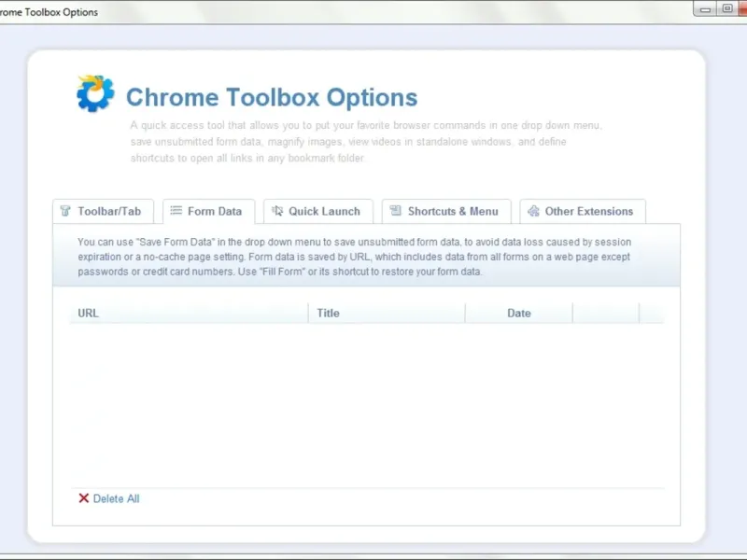Click the Save Form Data help paragraph
The image size is (747, 560).
click(x=354, y=257)
